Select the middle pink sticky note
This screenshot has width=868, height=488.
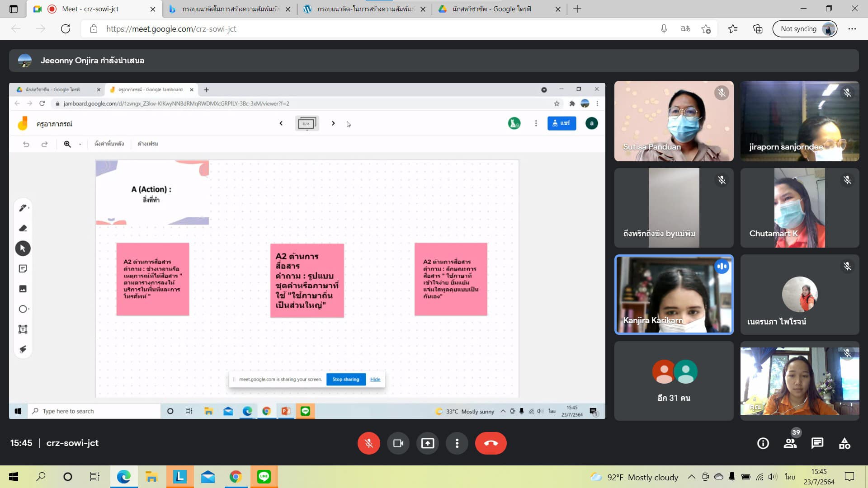pos(307,281)
